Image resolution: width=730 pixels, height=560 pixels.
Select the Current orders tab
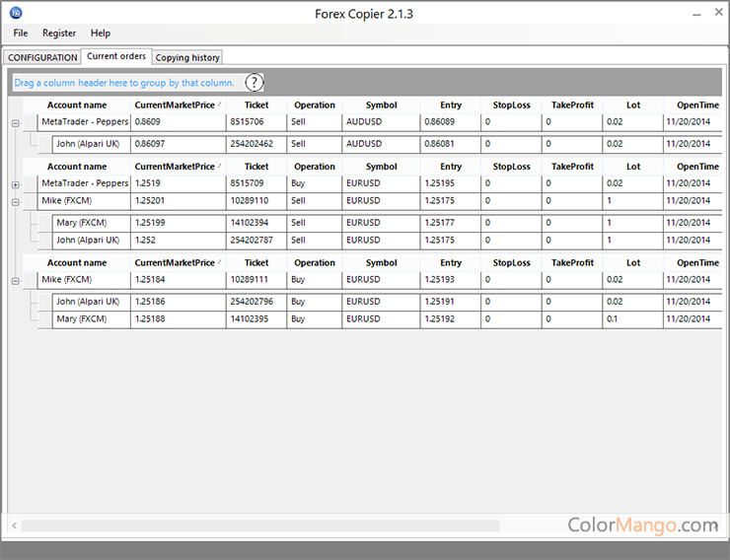point(116,56)
